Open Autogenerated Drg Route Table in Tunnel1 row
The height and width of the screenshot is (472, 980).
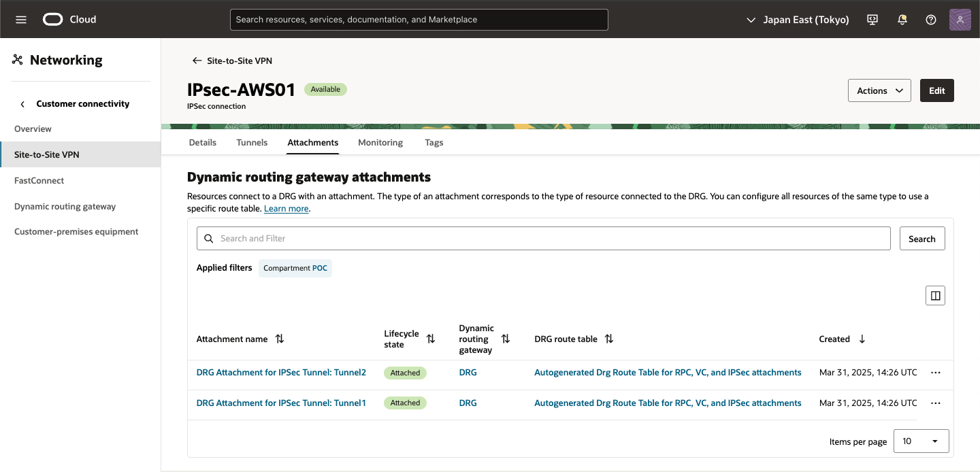coord(668,403)
